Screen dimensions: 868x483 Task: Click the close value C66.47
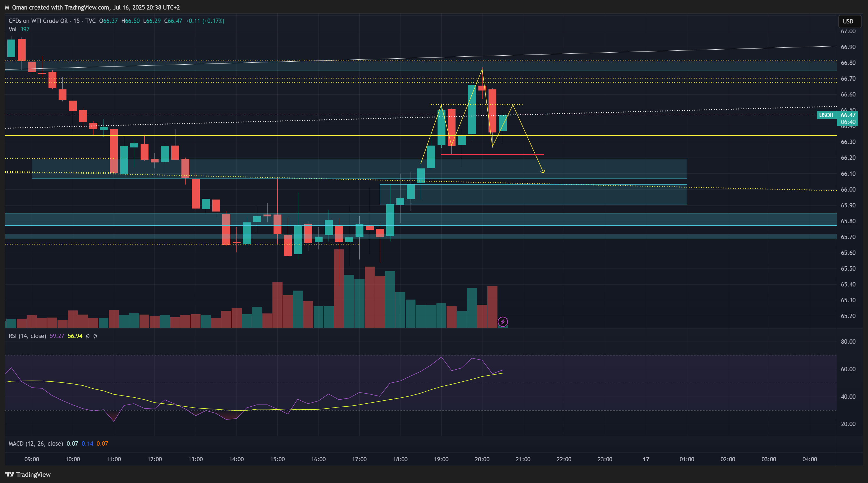(173, 21)
